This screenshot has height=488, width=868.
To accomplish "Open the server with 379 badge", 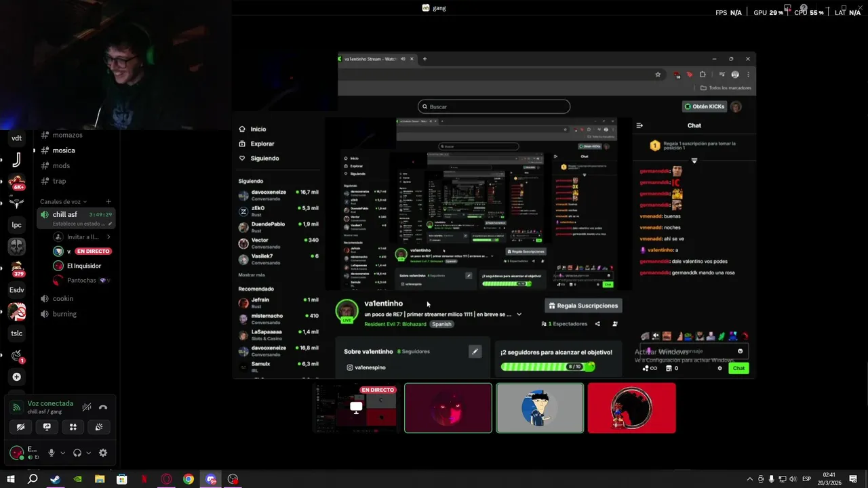I will [x=16, y=269].
